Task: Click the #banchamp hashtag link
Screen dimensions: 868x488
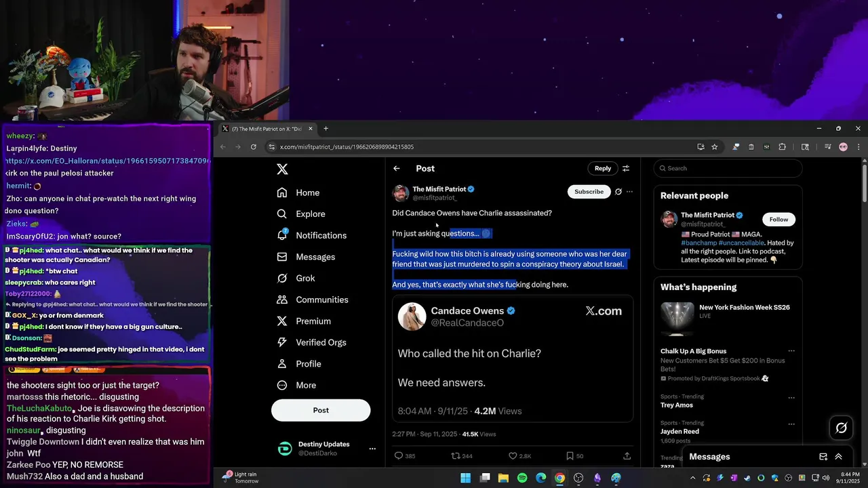Action: [x=700, y=243]
